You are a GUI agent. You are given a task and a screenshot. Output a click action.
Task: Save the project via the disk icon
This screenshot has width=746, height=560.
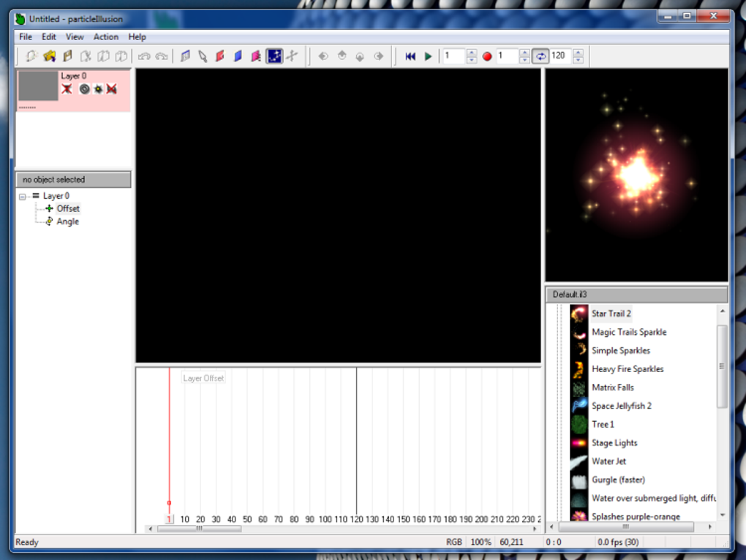tap(67, 56)
